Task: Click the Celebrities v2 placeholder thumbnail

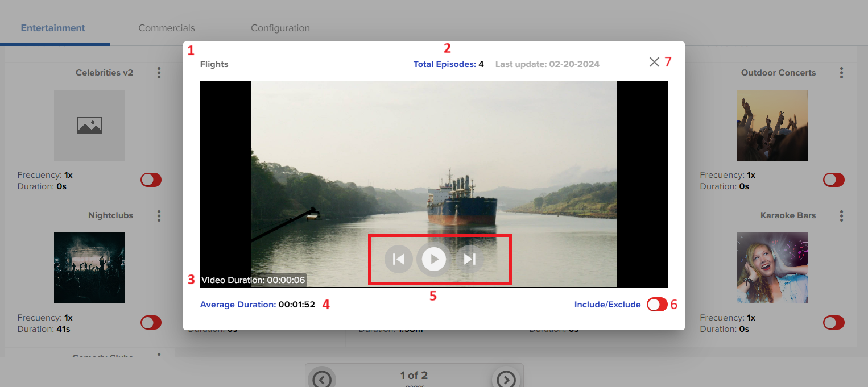Action: [89, 125]
